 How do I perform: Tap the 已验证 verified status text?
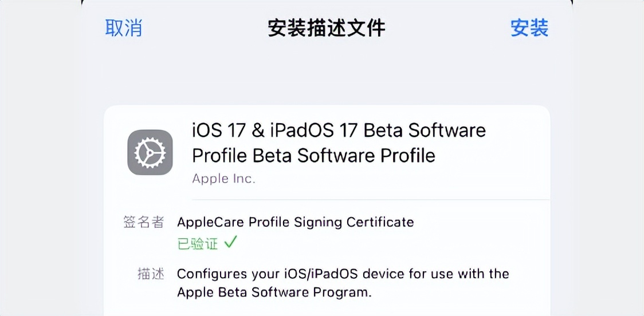click(x=198, y=244)
